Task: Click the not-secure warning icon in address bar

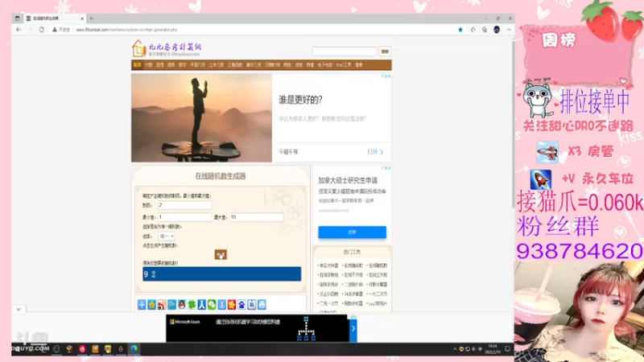Action: coord(55,30)
